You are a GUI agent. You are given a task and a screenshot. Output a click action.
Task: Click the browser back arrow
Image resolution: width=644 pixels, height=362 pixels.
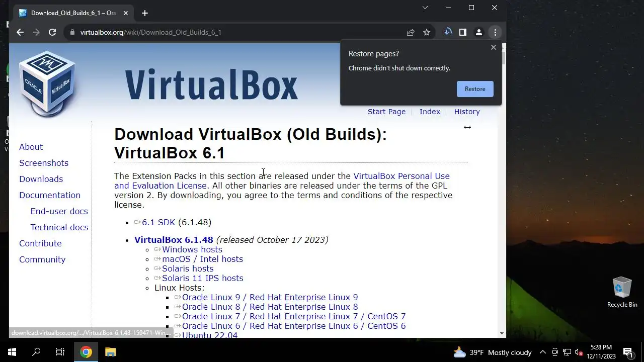tap(20, 32)
